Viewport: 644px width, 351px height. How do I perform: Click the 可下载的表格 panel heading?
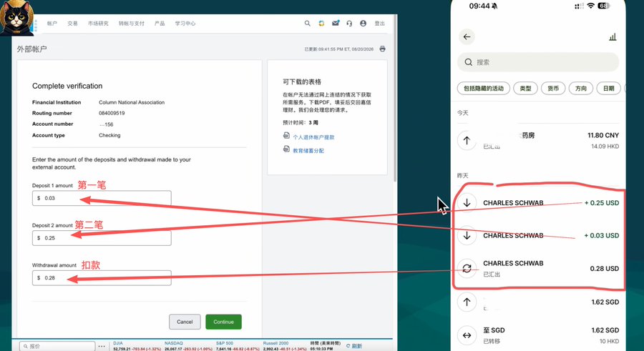(x=302, y=81)
